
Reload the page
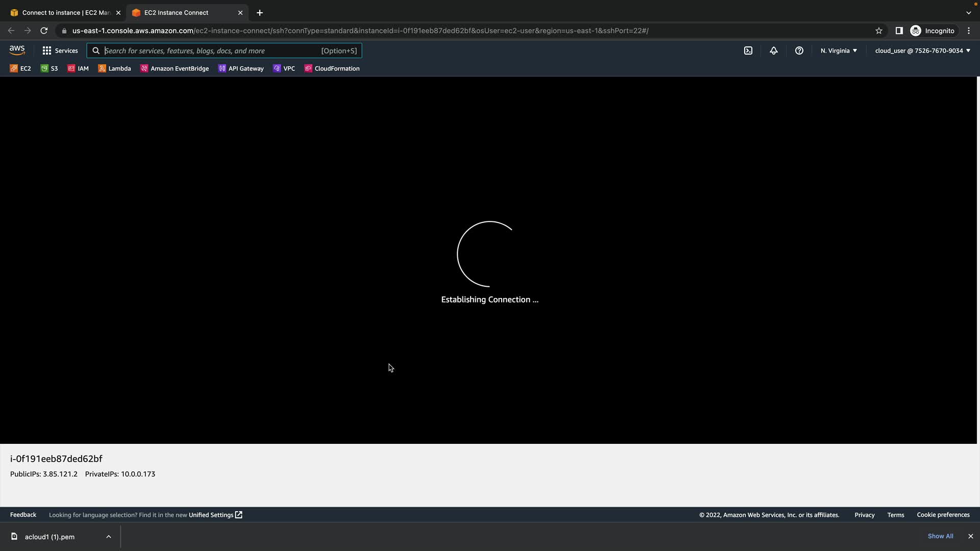point(44,31)
